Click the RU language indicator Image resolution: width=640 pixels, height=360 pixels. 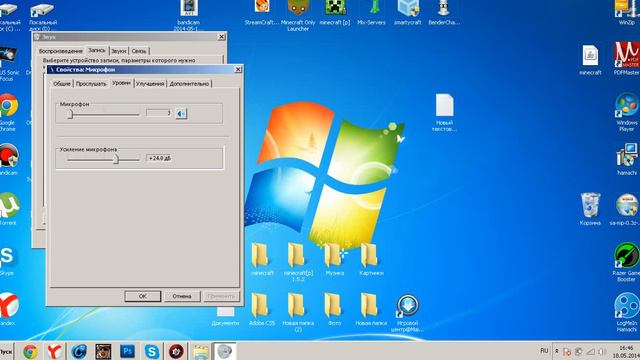click(x=544, y=351)
